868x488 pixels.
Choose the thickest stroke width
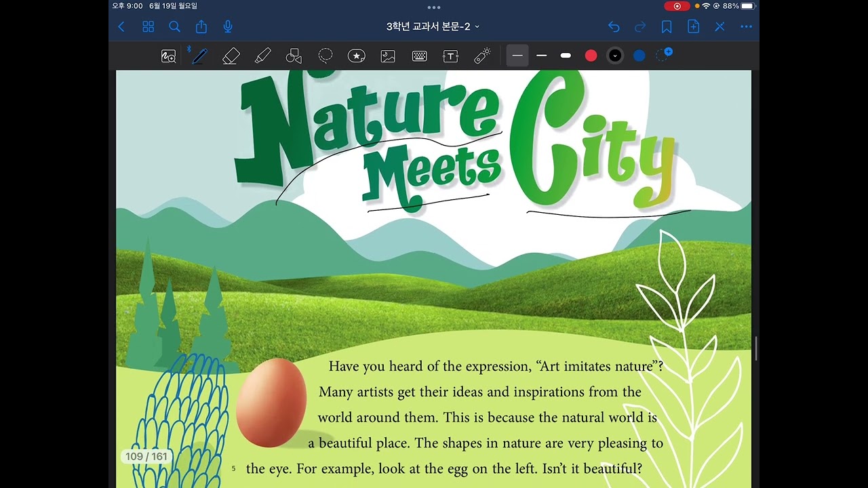point(566,56)
